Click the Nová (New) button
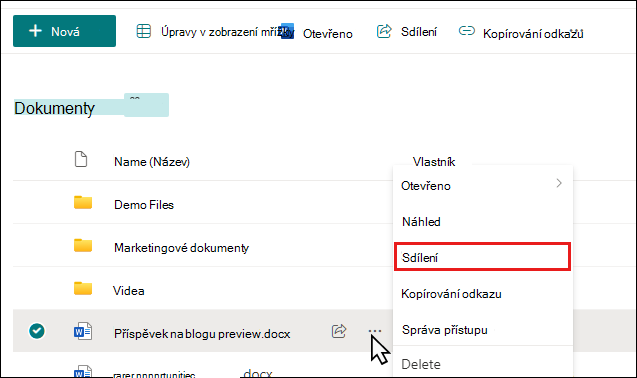Viewport: 637px width, 378px height. (x=64, y=31)
